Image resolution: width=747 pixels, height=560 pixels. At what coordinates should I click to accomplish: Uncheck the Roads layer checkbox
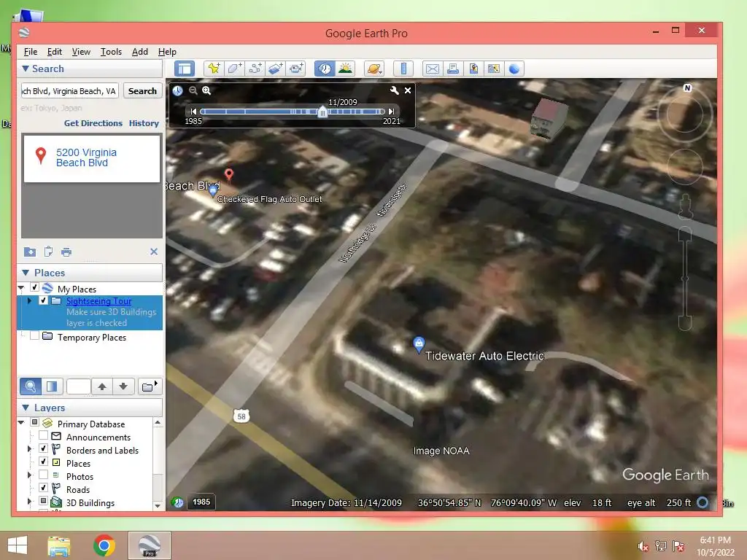coord(43,488)
